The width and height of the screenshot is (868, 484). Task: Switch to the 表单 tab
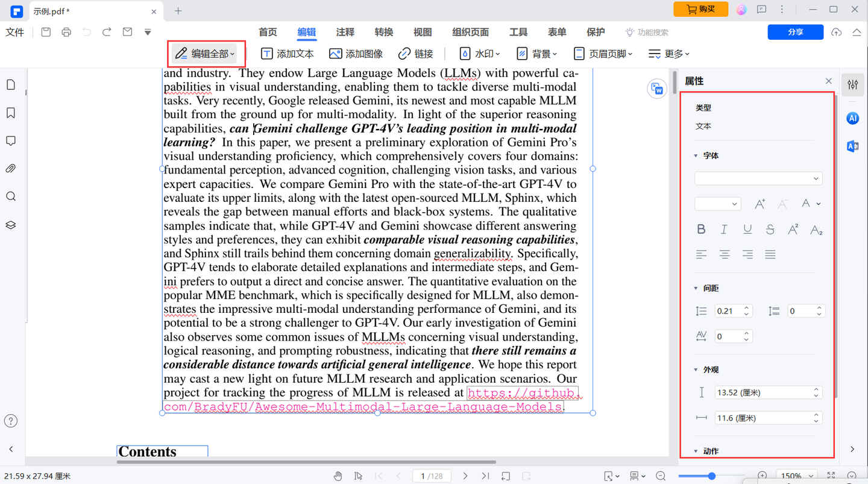[x=557, y=32]
